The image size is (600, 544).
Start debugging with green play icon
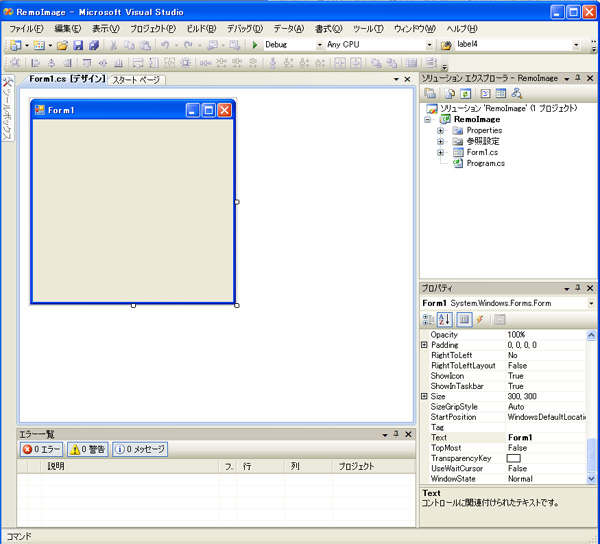coord(255,45)
